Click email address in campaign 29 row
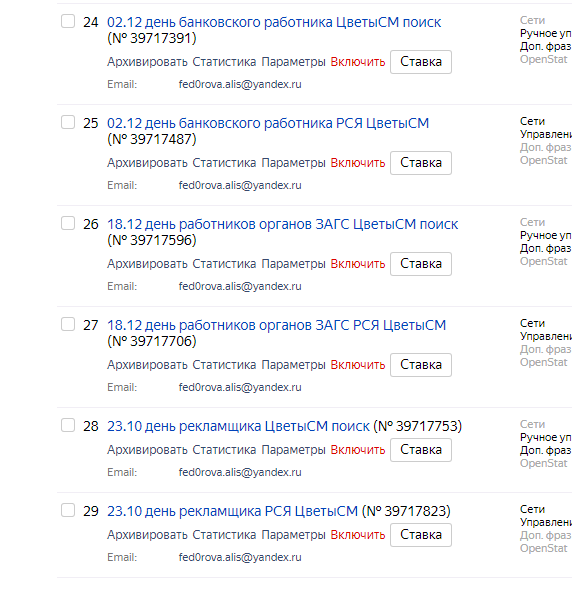Image resolution: width=572 pixels, height=594 pixels. 240,558
